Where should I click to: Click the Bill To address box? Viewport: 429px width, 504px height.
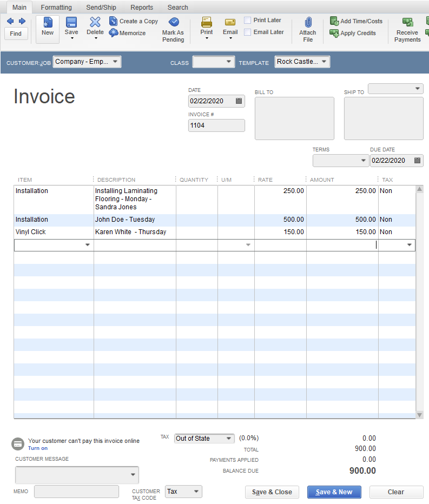pyautogui.click(x=295, y=118)
